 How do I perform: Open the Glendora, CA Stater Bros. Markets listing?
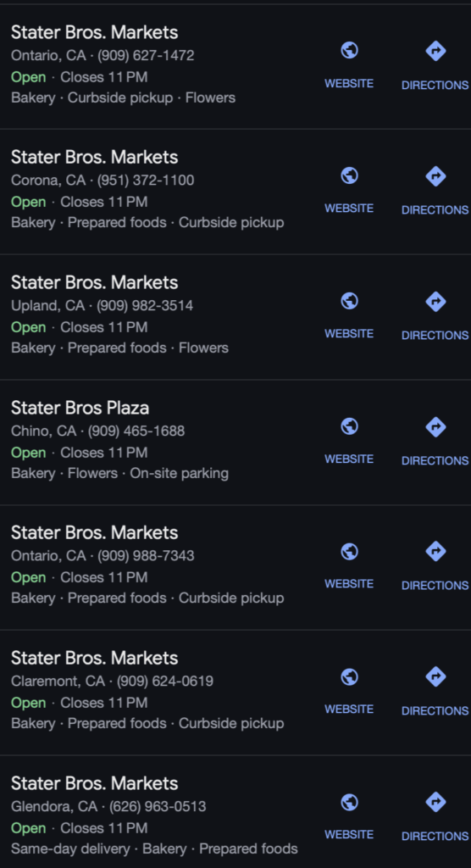point(95,783)
